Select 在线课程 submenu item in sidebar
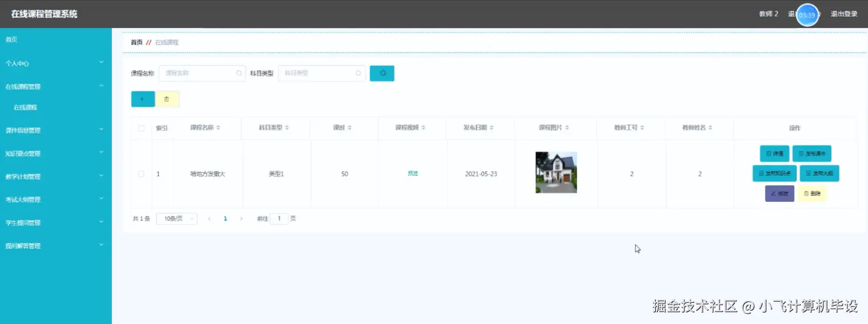The image size is (868, 324). coord(26,107)
